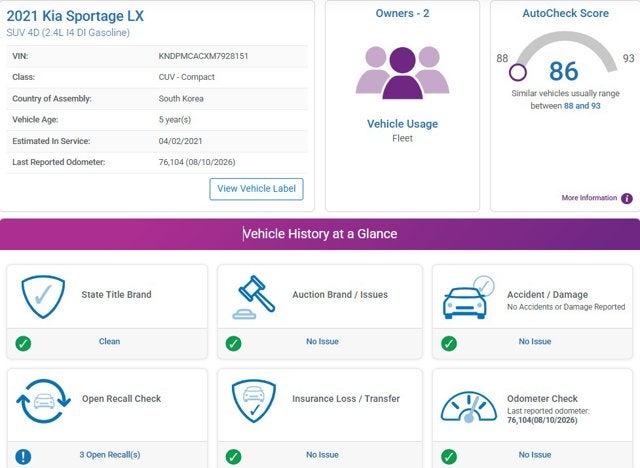The image size is (640, 468).
Task: Click the Accident / Damage car icon
Action: (x=468, y=298)
